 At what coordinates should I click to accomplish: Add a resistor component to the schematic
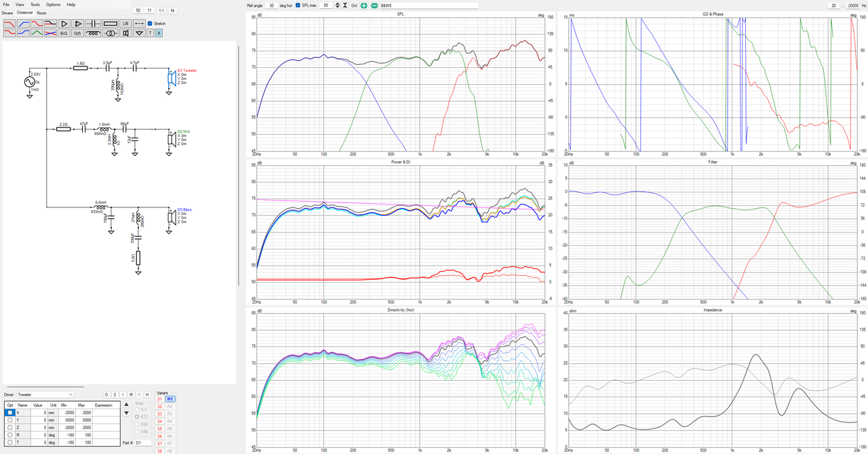coord(110,23)
